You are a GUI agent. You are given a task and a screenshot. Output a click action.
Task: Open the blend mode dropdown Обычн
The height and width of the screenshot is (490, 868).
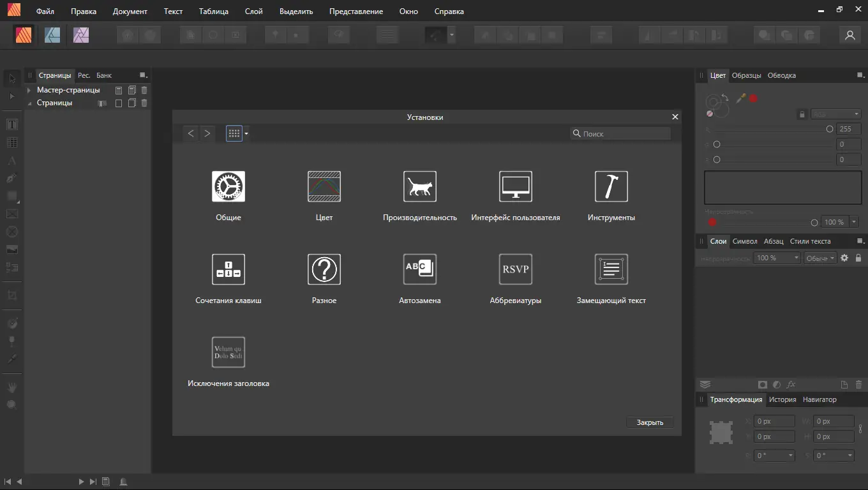pyautogui.click(x=820, y=258)
